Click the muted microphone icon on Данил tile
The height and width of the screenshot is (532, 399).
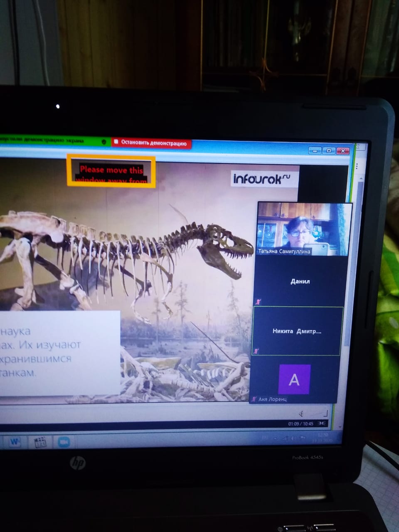point(258,302)
